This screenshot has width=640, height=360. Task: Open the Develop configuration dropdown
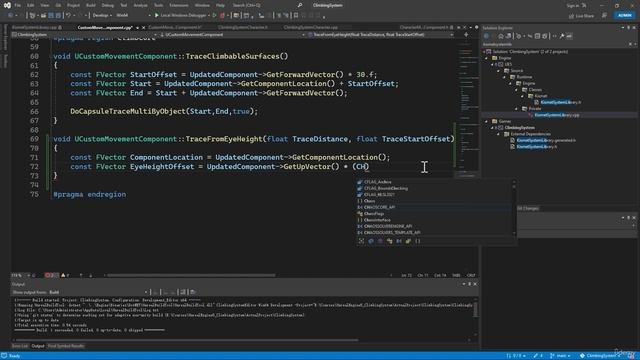pos(102,16)
